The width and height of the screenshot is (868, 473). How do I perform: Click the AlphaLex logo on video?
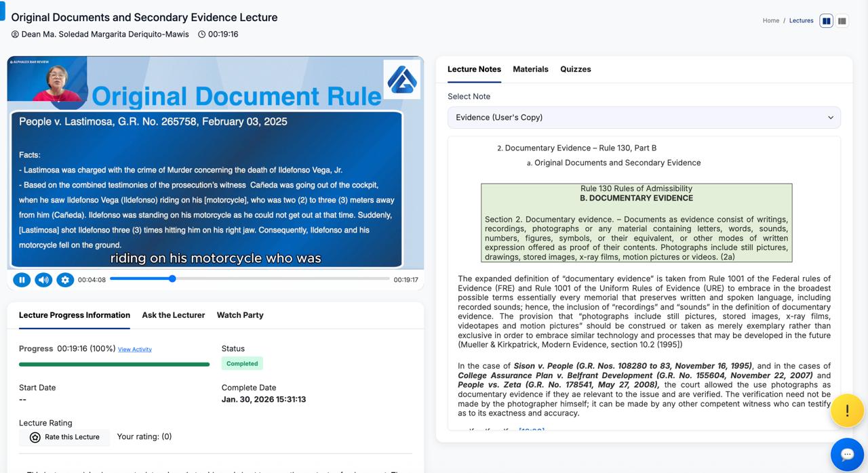[401, 79]
